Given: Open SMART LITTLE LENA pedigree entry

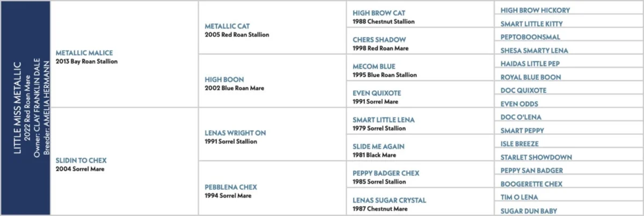Looking at the screenshot, I should tap(384, 120).
